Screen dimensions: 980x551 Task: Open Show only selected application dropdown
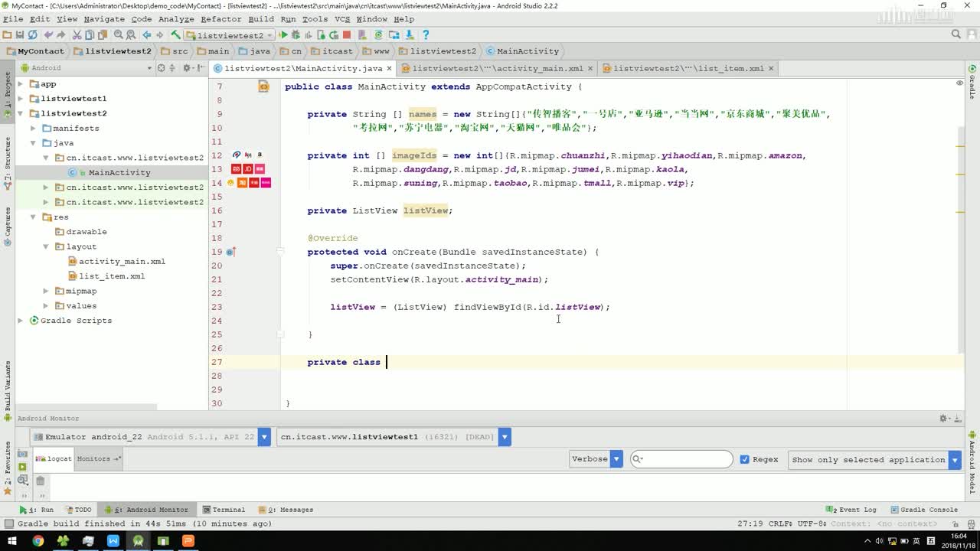(x=874, y=460)
